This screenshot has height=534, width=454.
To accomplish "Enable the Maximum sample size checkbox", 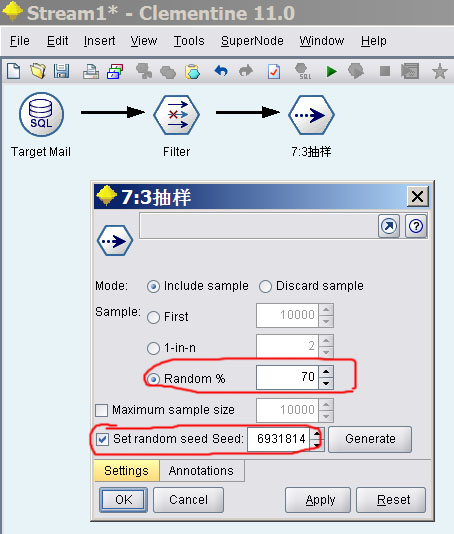I will pos(101,410).
